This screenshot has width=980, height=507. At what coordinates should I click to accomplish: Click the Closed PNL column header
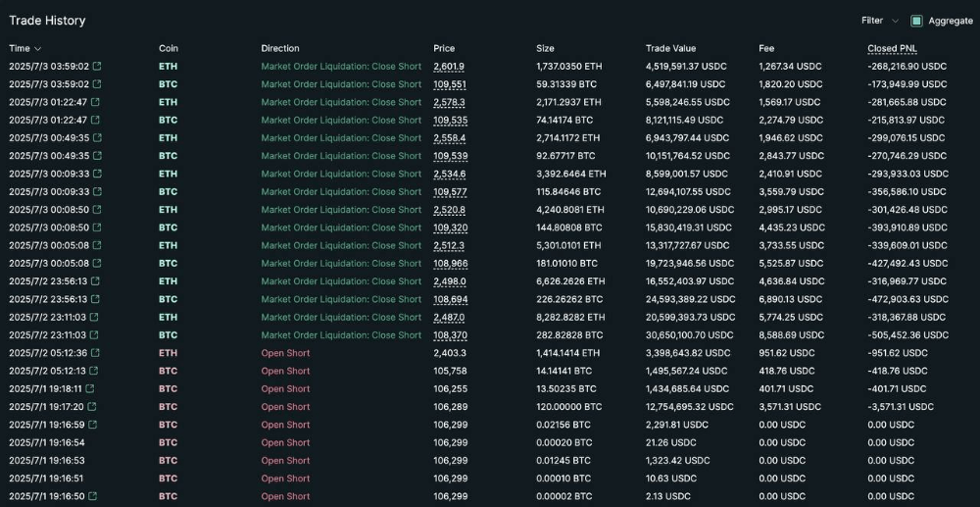click(x=892, y=48)
